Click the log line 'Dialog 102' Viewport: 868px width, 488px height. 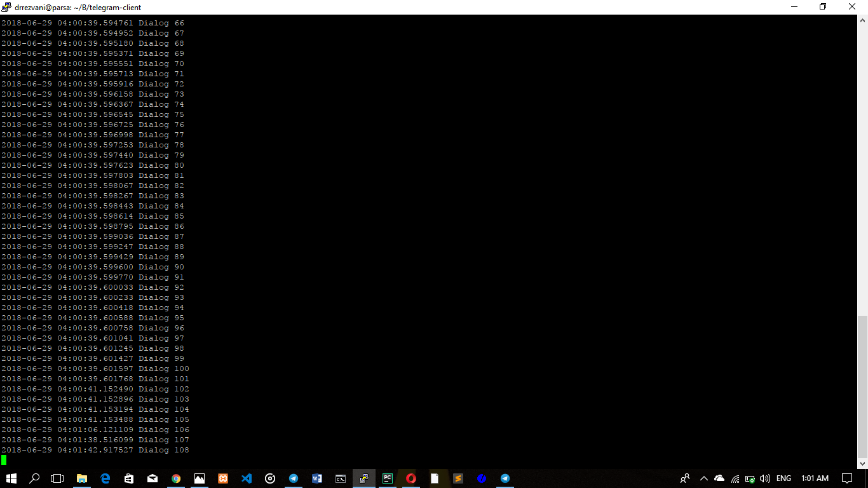pyautogui.click(x=95, y=389)
